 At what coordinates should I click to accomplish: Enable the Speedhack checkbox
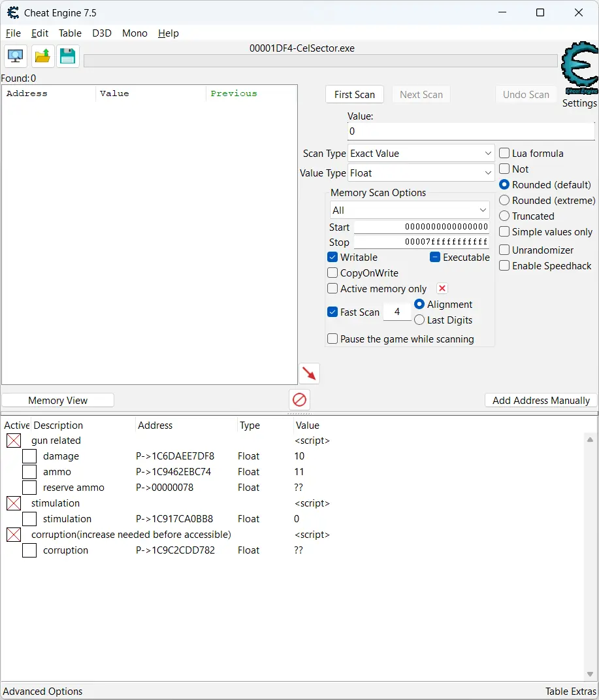point(504,265)
